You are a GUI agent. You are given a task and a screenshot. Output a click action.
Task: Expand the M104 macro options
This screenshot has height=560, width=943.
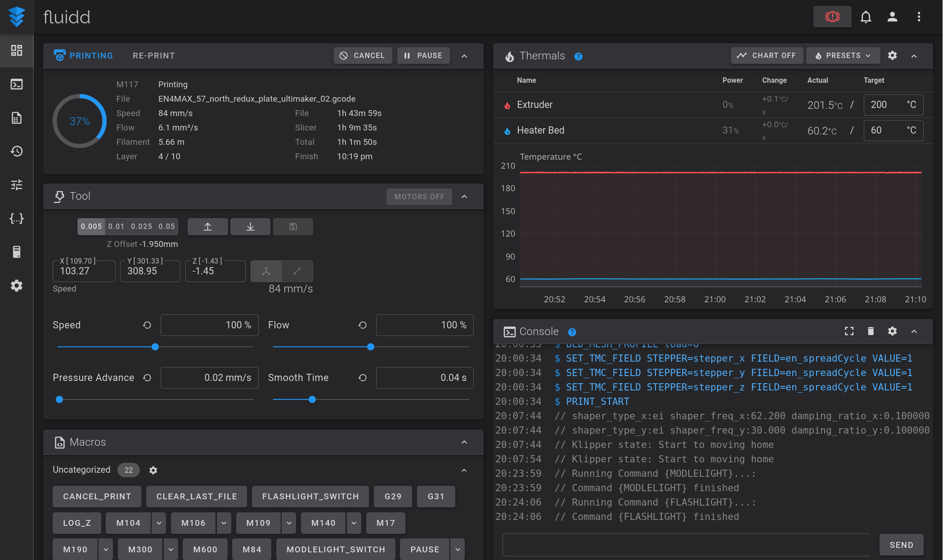click(158, 523)
